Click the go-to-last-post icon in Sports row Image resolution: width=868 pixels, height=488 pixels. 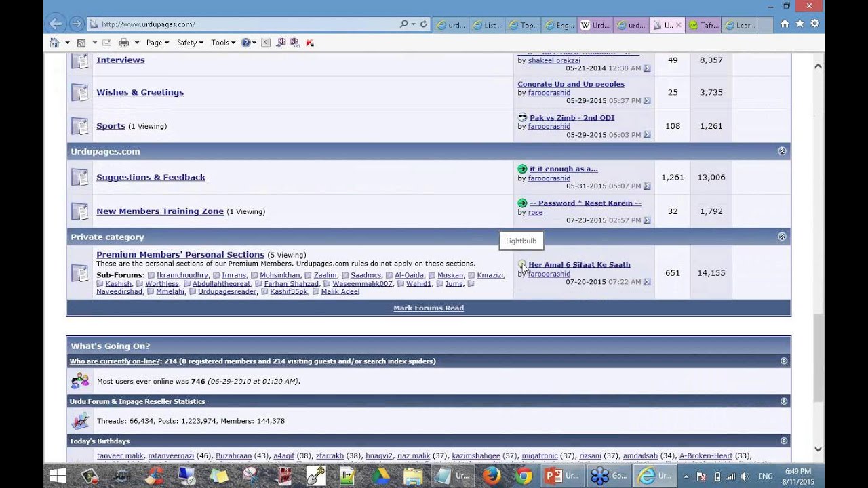pos(647,135)
